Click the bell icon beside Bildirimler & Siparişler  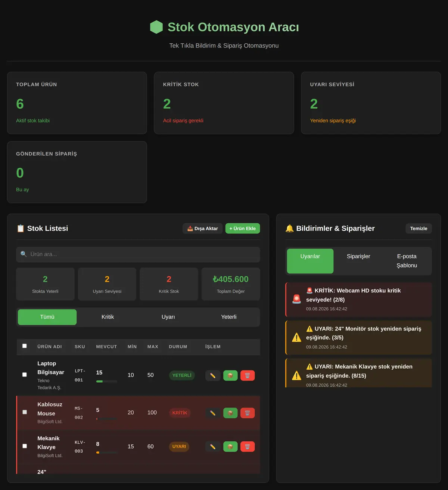(289, 229)
